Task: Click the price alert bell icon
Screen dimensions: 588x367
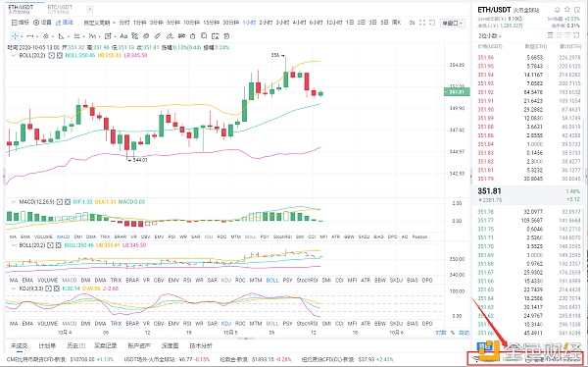Action: (x=558, y=10)
